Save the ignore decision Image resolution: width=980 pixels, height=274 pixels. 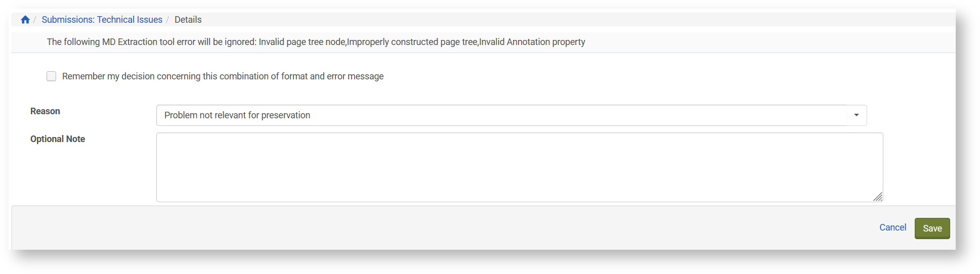coord(932,229)
